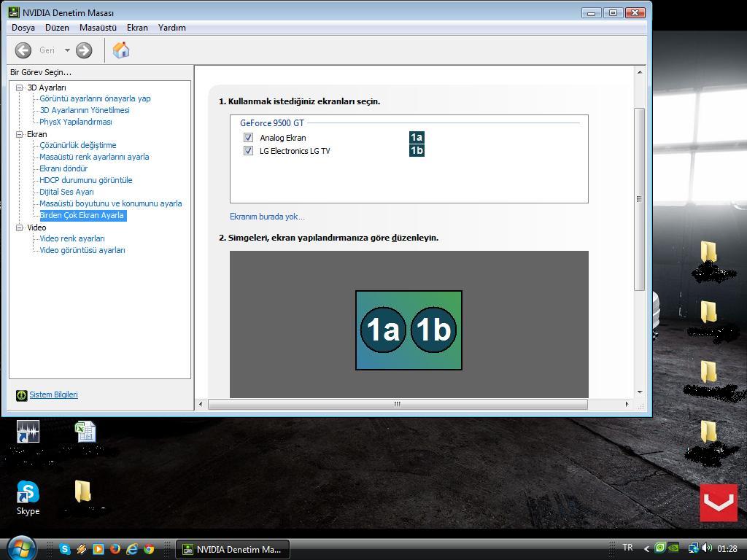Uncheck the Analog Ekran checkbox
The image size is (747, 560).
(248, 138)
